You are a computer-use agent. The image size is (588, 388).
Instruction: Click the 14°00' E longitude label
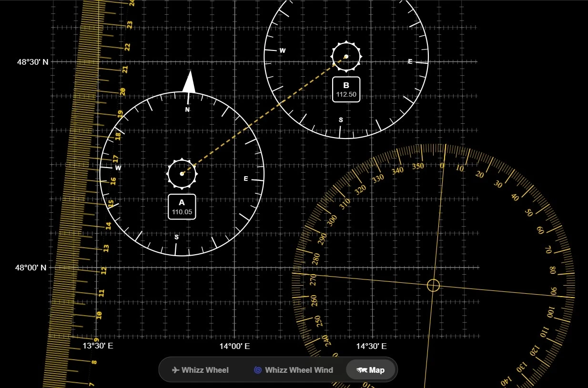[x=234, y=346]
